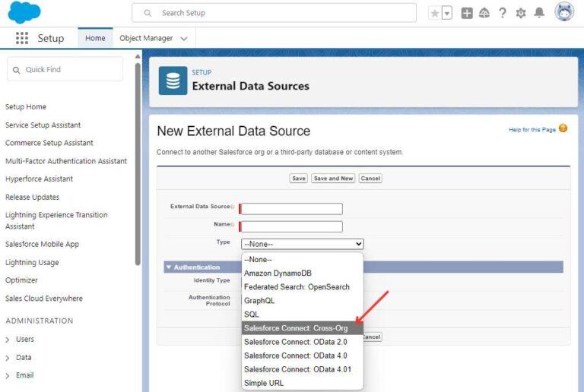
Task: Open Optimizer link in sidebar
Action: (x=21, y=280)
